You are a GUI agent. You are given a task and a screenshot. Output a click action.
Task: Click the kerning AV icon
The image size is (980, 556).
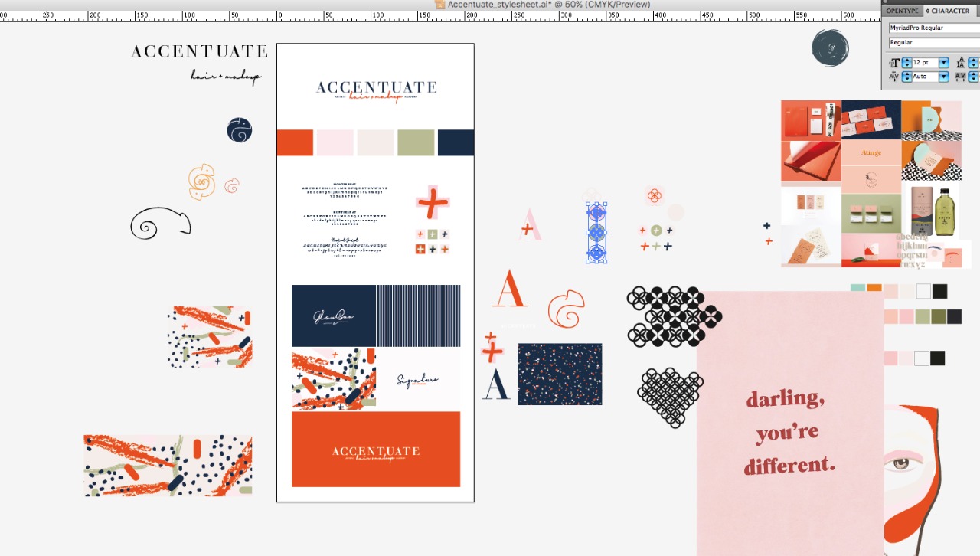coord(894,77)
